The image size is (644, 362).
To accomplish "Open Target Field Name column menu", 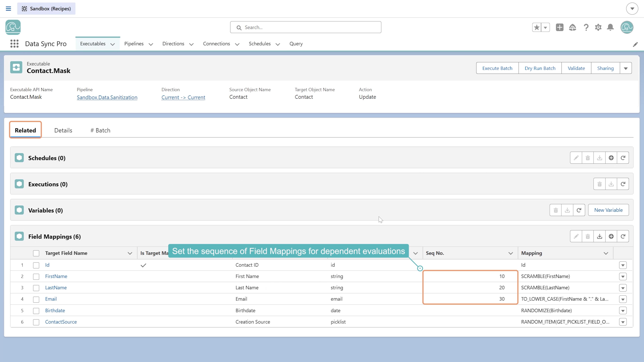I will click(130, 253).
